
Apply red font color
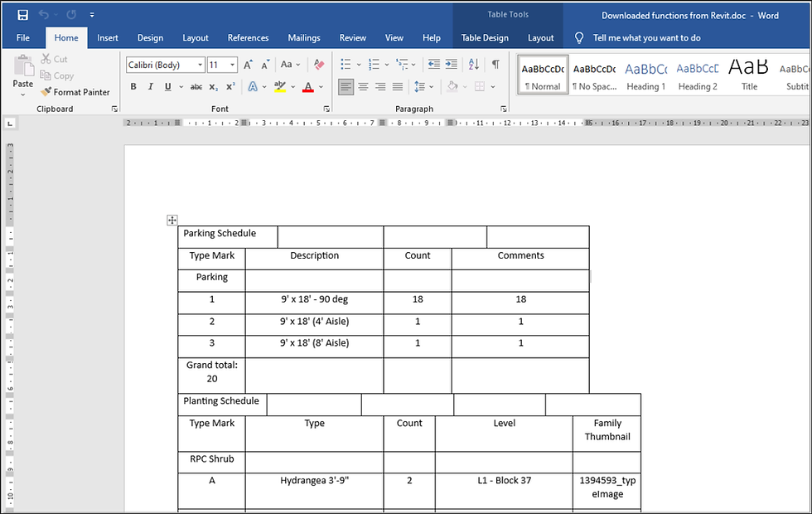[308, 86]
